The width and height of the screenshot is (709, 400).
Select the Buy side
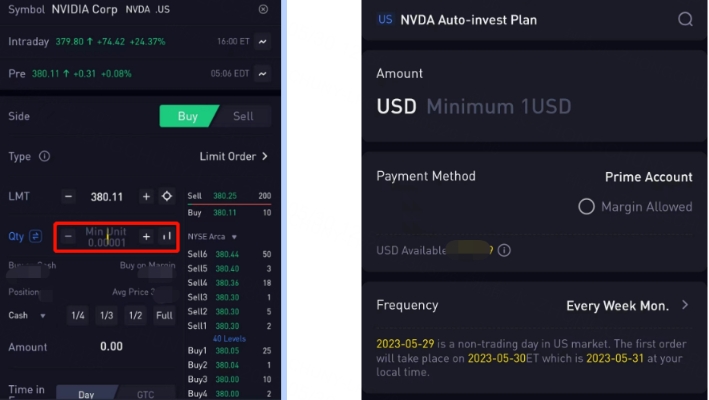pyautogui.click(x=188, y=116)
